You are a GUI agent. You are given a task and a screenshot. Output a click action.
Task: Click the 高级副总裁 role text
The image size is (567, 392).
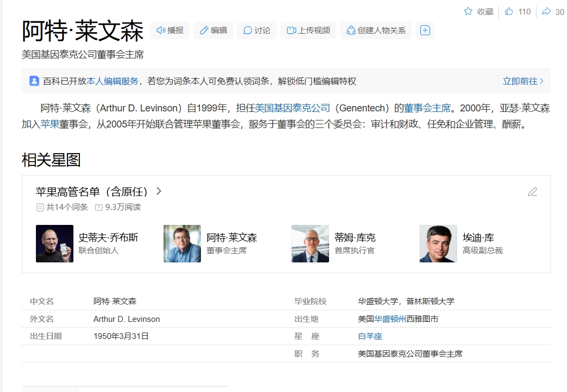[483, 251]
